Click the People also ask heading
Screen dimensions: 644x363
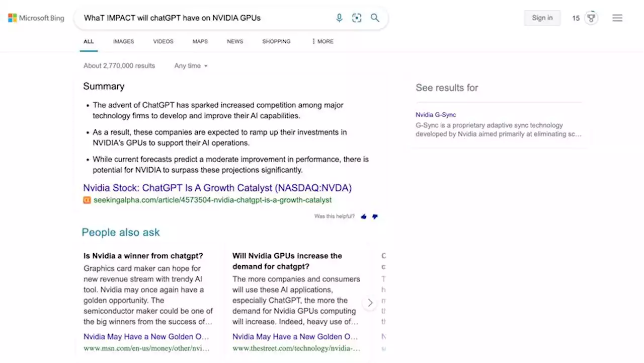coord(121,232)
